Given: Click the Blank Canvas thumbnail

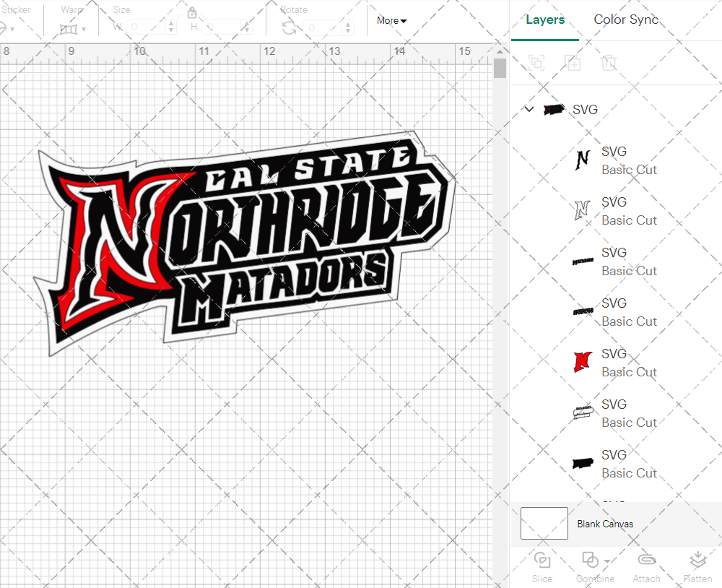Looking at the screenshot, I should pos(544,523).
